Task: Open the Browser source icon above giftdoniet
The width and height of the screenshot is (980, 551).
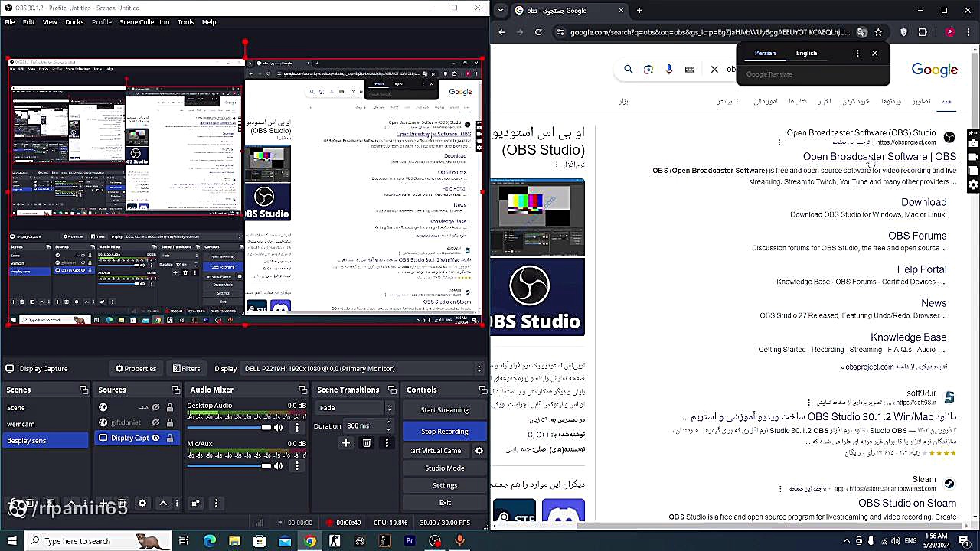Action: [103, 407]
